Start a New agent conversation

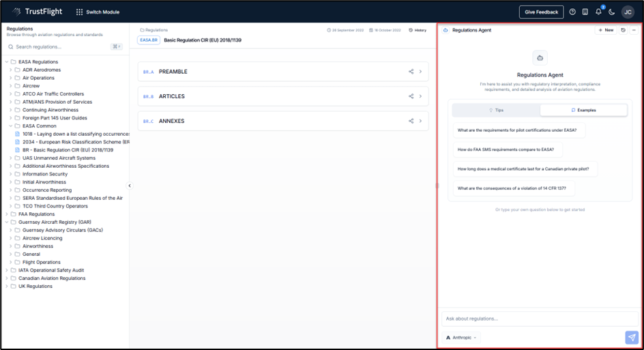pos(606,30)
